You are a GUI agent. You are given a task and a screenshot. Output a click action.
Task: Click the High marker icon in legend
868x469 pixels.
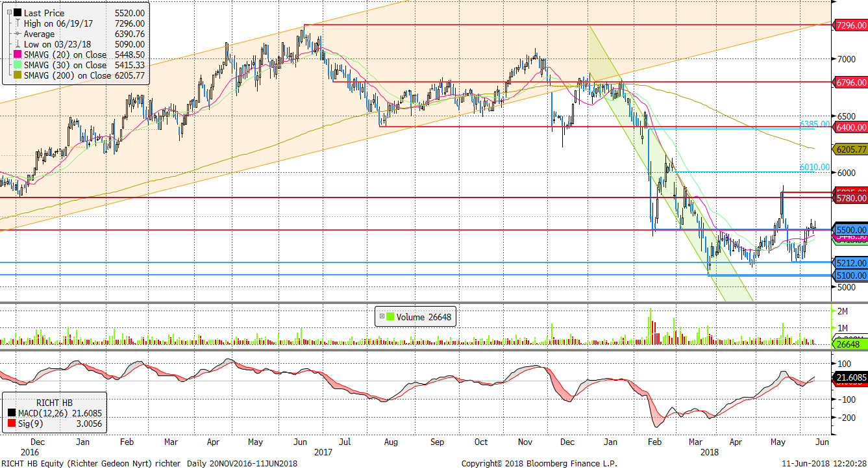(16, 23)
